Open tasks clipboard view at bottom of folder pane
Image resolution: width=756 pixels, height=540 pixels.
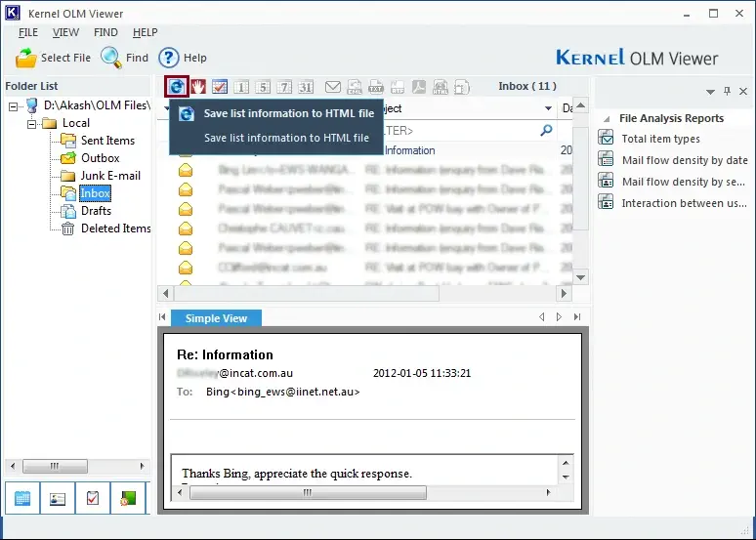pyautogui.click(x=93, y=498)
